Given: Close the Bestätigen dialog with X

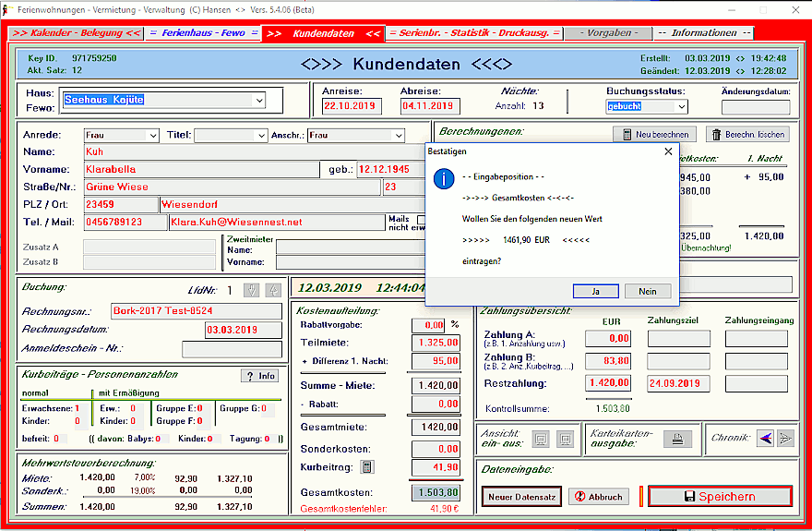Looking at the screenshot, I should (x=668, y=151).
